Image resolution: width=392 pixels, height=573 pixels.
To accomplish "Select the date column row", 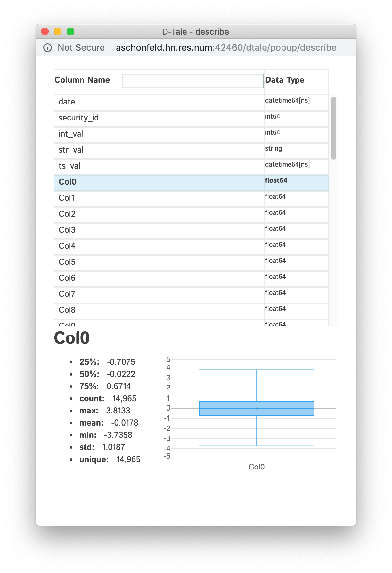I will click(159, 102).
